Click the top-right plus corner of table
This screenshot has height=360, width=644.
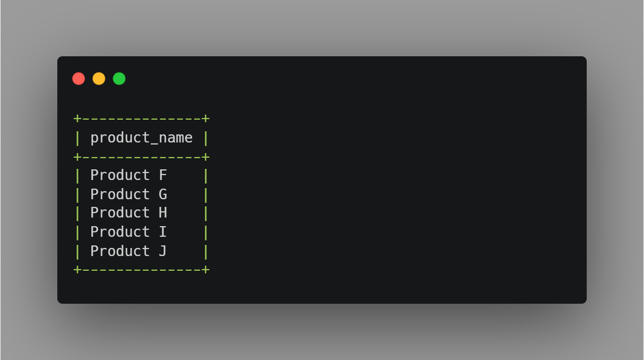click(x=205, y=119)
